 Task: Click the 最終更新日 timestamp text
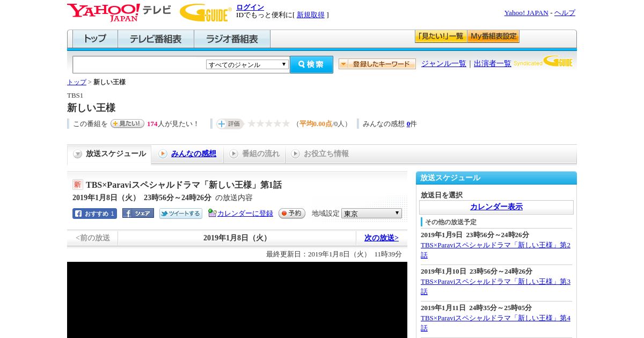pos(334,254)
